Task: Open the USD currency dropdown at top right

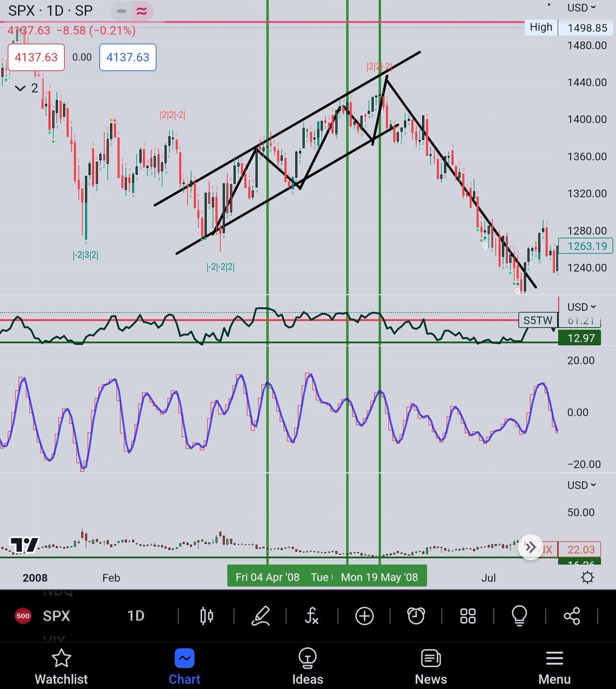Action: click(581, 7)
